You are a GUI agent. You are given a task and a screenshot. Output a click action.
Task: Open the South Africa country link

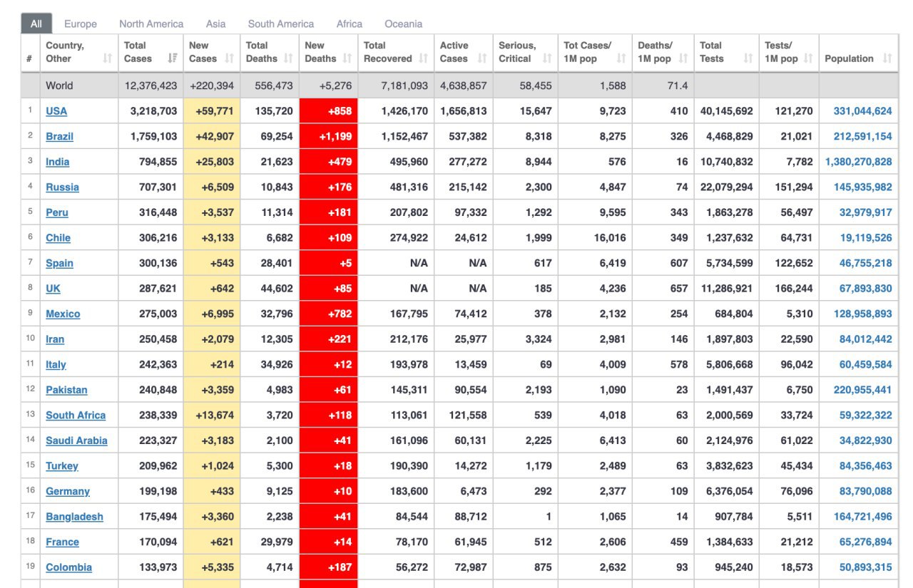76,416
